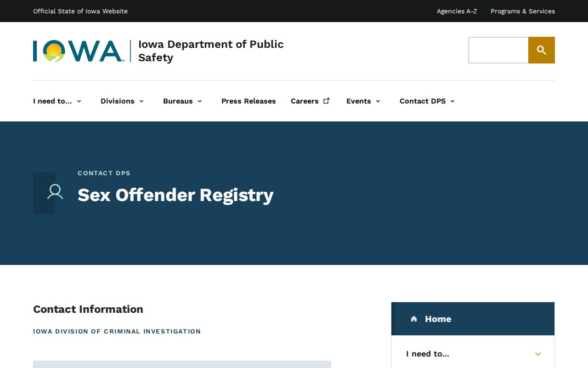
Task: Click the Iowa state logo
Action: (78, 51)
